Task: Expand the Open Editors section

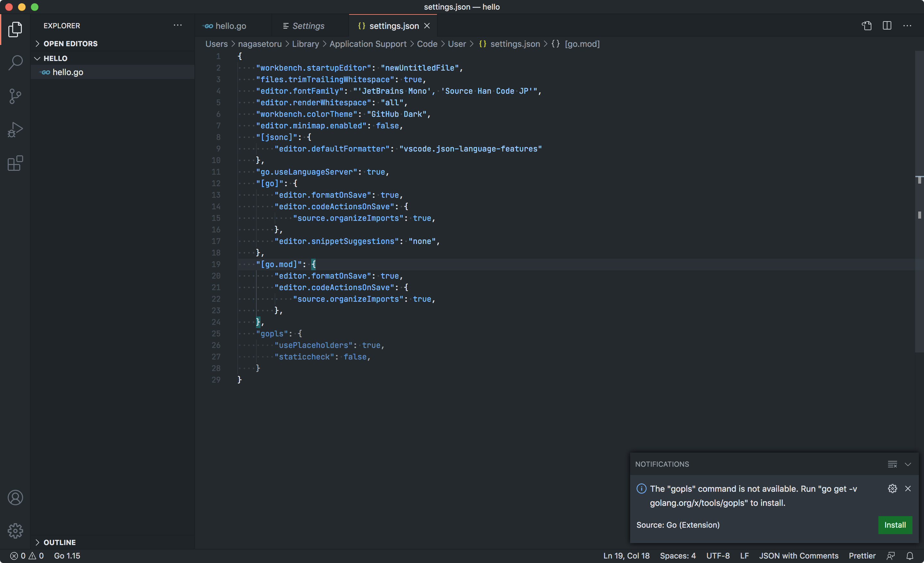Action: point(70,44)
